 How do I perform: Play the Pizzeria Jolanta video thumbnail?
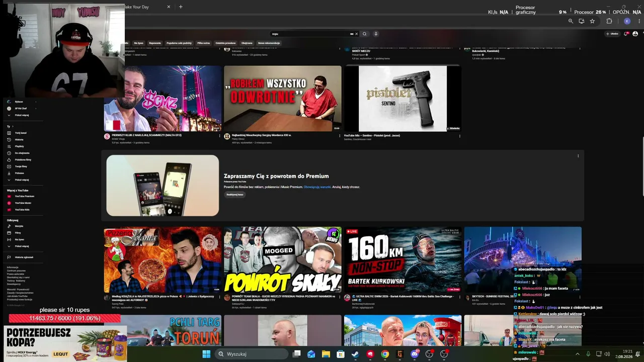(x=163, y=259)
